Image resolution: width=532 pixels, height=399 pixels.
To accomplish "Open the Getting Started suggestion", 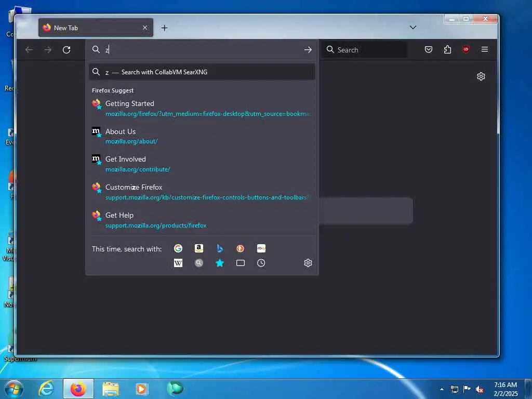I will tap(202, 108).
